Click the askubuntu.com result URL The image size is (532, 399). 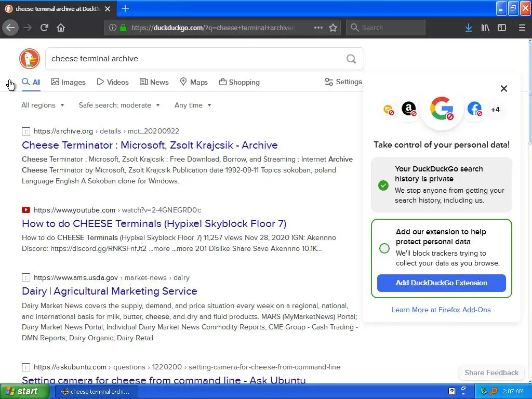187,367
